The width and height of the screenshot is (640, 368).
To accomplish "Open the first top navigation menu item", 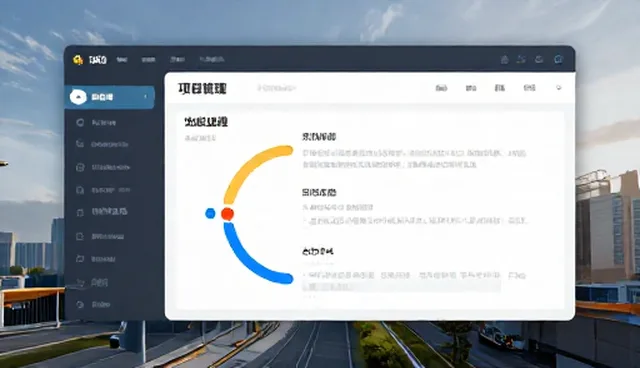I will point(122,60).
